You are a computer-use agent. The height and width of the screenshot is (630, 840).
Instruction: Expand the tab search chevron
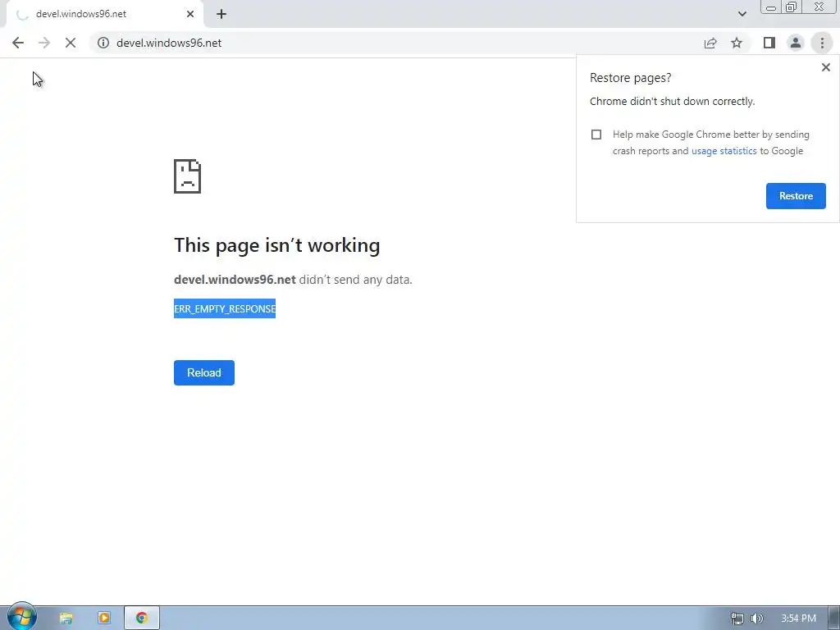pyautogui.click(x=742, y=14)
